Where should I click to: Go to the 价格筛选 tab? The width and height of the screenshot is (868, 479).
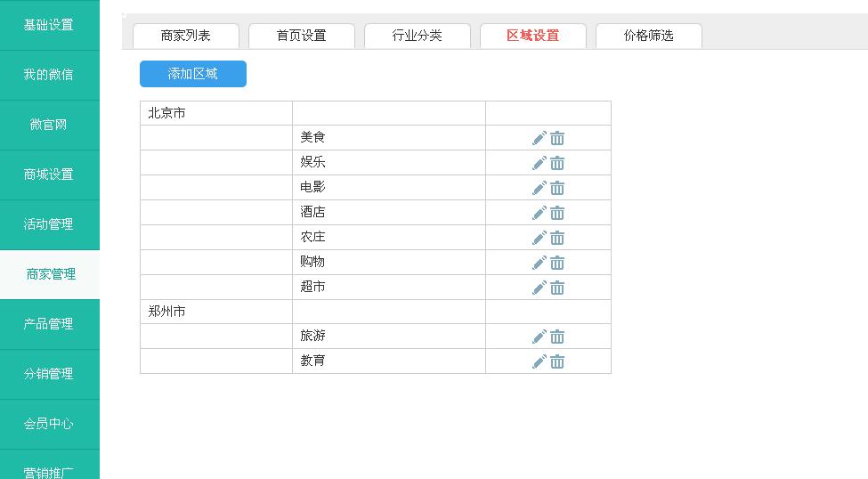coord(648,36)
